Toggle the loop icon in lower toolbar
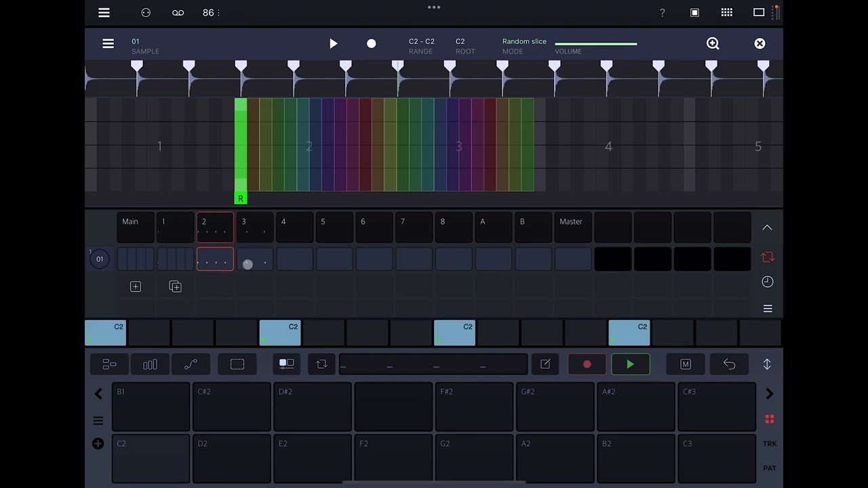The height and width of the screenshot is (488, 868). point(321,365)
